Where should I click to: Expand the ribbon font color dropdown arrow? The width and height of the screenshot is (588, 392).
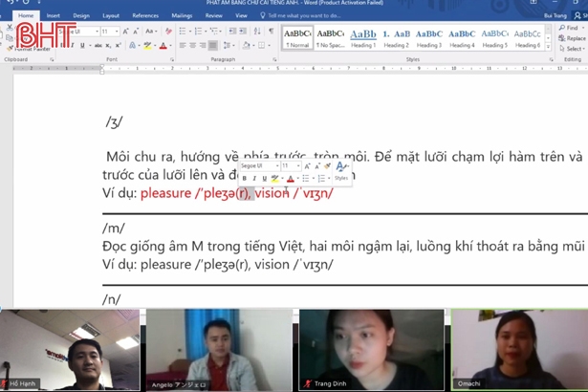170,46
